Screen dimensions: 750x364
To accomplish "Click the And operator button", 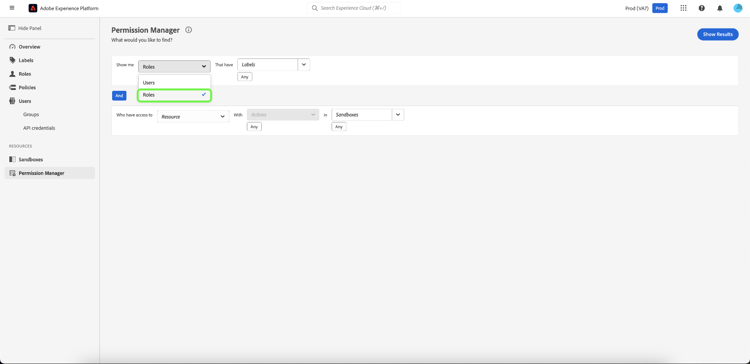I will [x=119, y=96].
